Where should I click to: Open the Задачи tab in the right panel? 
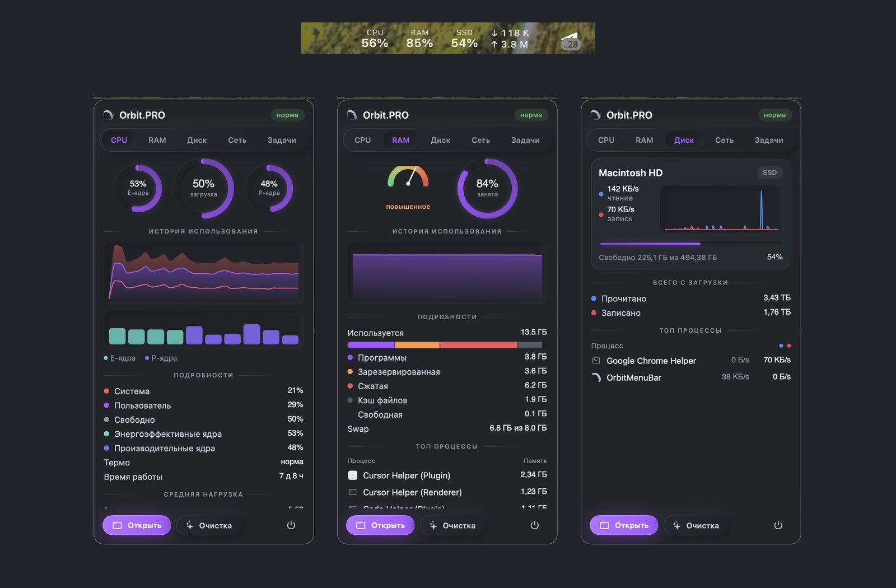769,140
